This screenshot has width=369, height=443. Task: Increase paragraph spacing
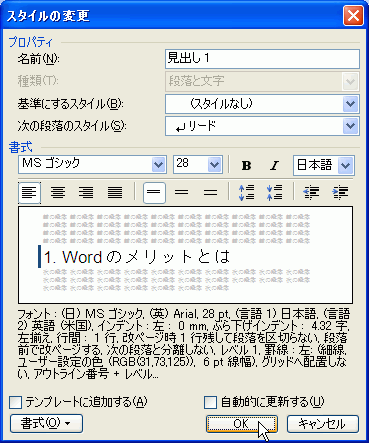pyautogui.click(x=247, y=193)
